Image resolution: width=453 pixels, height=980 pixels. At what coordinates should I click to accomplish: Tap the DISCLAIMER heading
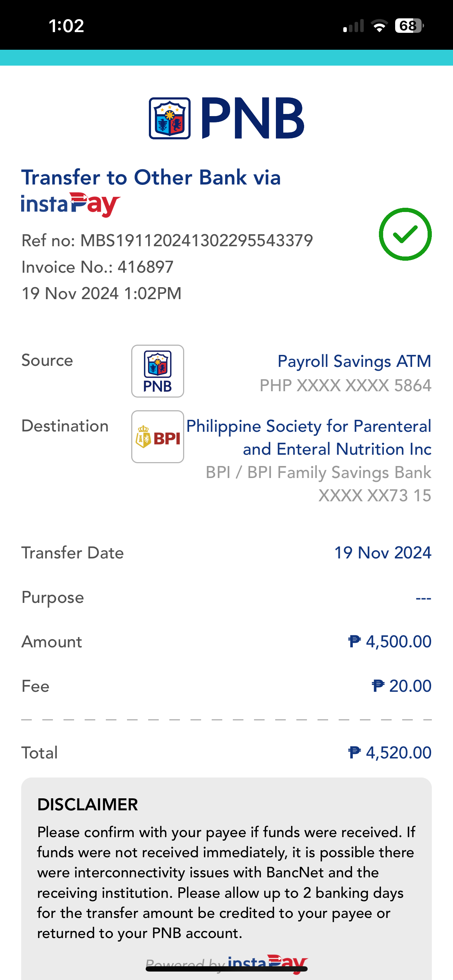pos(87,805)
